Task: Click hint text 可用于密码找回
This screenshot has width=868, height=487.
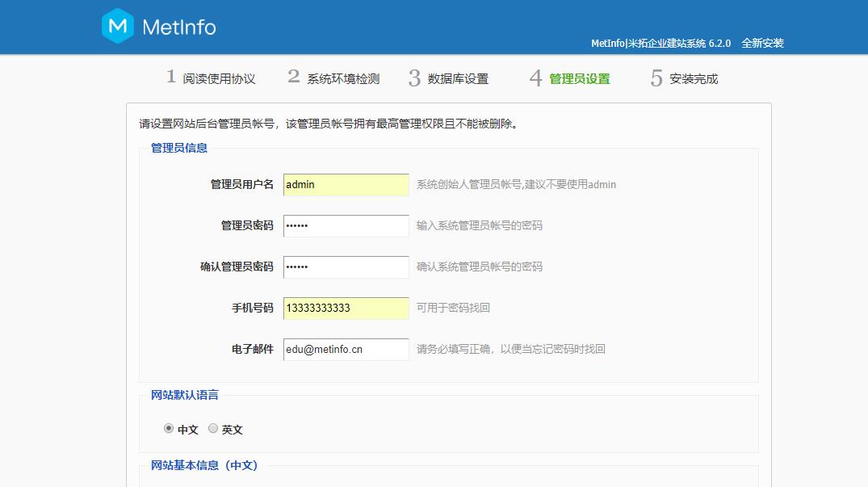Action: pos(453,308)
